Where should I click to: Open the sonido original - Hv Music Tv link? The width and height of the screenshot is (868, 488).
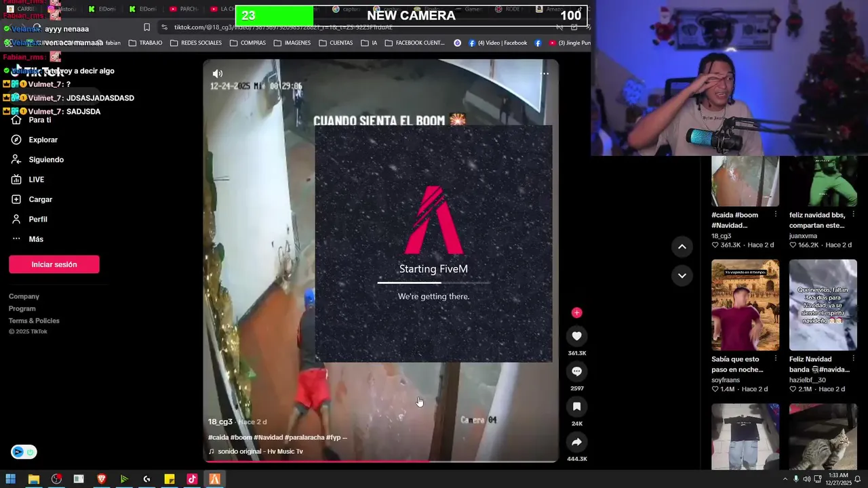[260, 451]
